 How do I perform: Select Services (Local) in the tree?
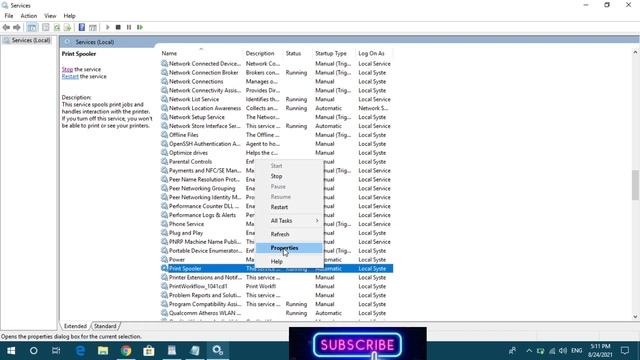pos(31,40)
